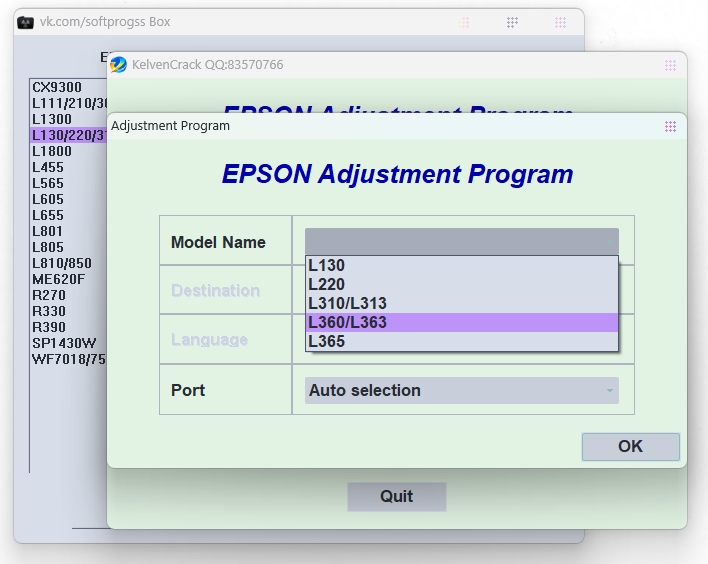Pick L365 in the model list
The image size is (708, 564).
point(461,341)
